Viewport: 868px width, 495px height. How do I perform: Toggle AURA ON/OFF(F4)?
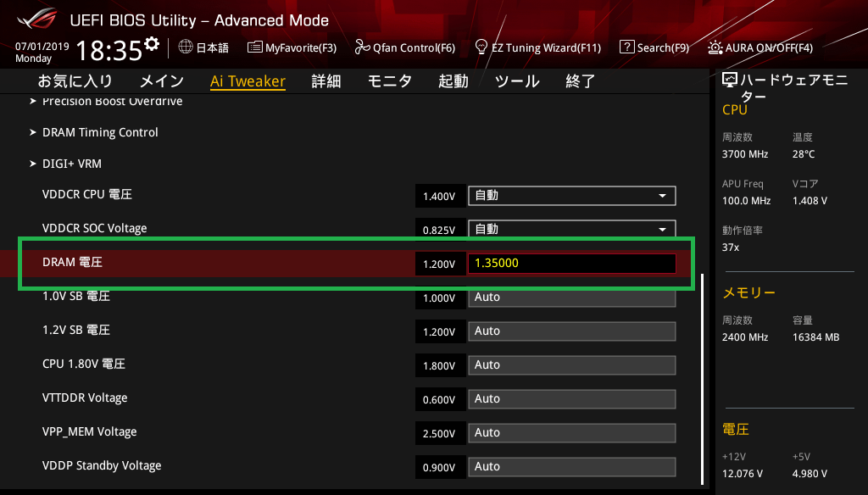click(x=760, y=47)
